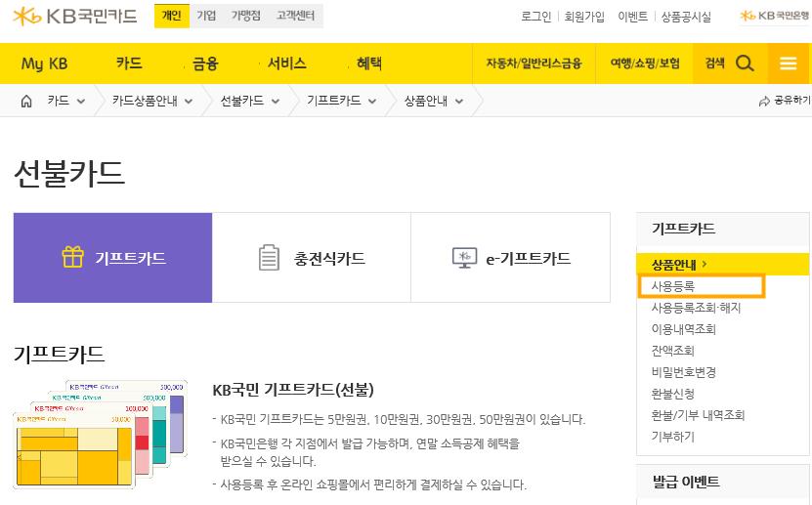Viewport: 812px width, 505px height.
Task: Click the clipboard icon on 충전식카드 tab
Action: pos(269,257)
